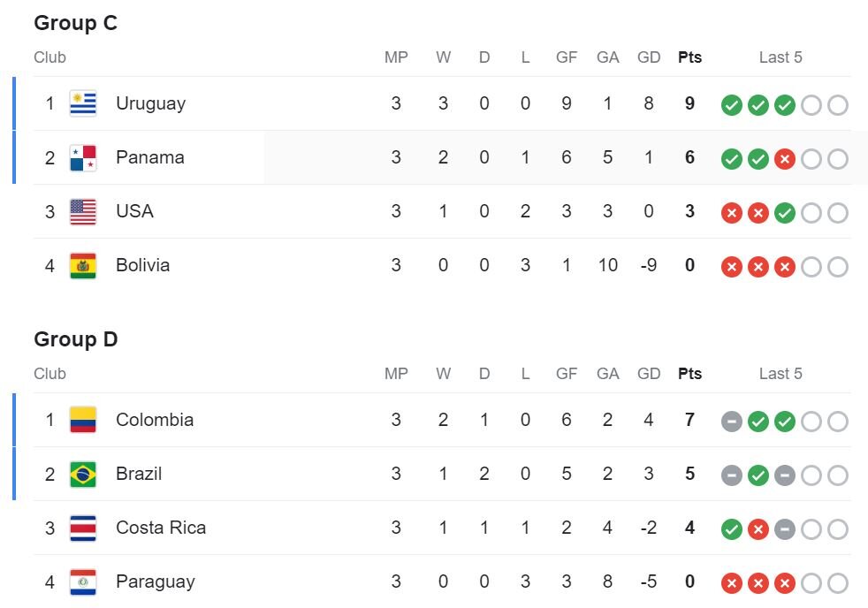Click Colombia's gray draw indicator
Screen dimensions: 868x608
point(731,422)
